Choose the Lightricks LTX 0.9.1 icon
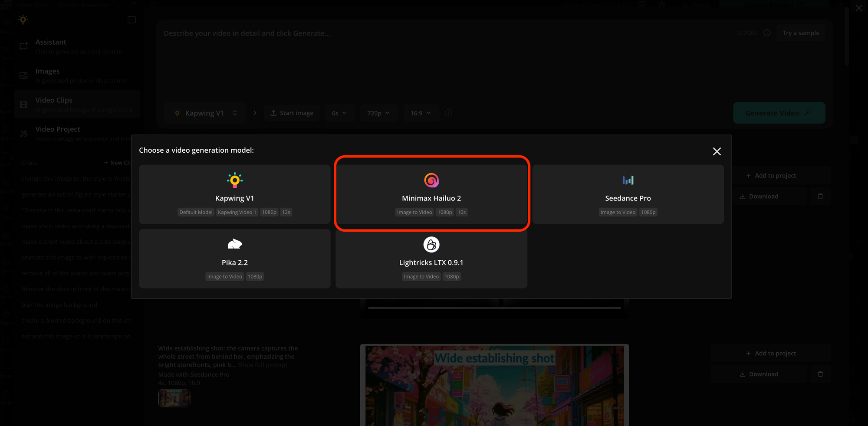The height and width of the screenshot is (426, 868). tap(431, 245)
